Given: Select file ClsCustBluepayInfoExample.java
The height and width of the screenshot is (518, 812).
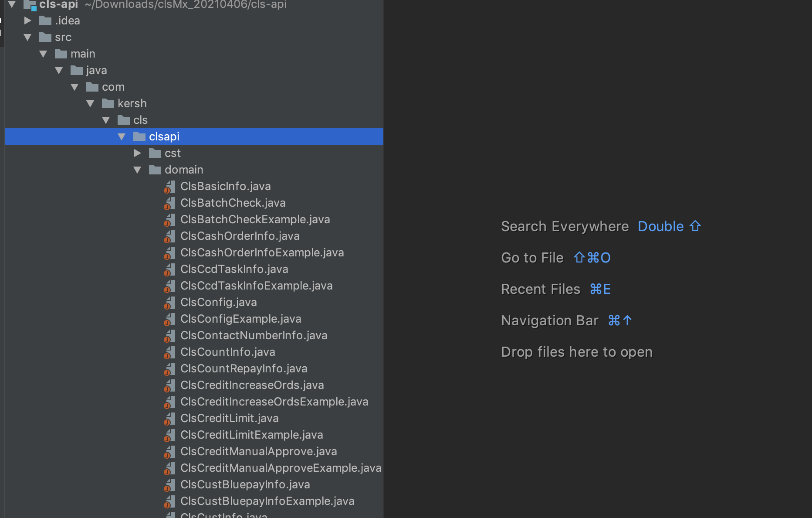Looking at the screenshot, I should click(267, 501).
